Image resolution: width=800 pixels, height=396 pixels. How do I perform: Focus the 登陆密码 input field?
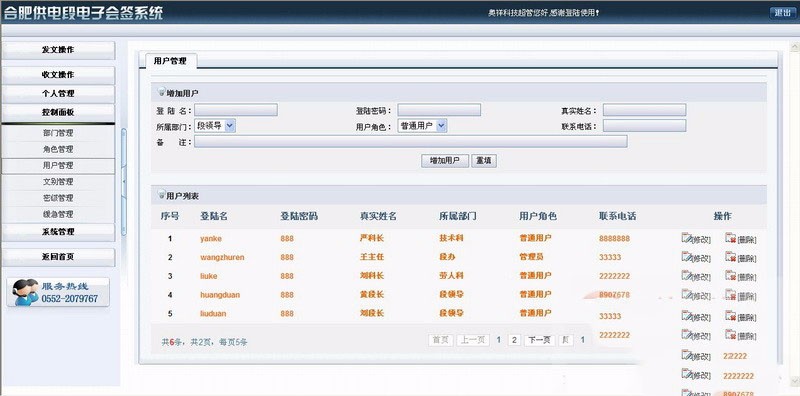pos(439,110)
